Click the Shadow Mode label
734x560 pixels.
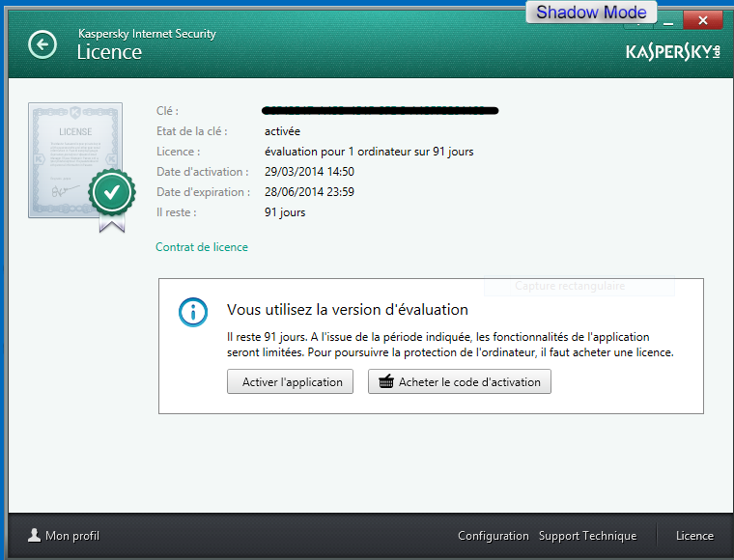click(591, 13)
